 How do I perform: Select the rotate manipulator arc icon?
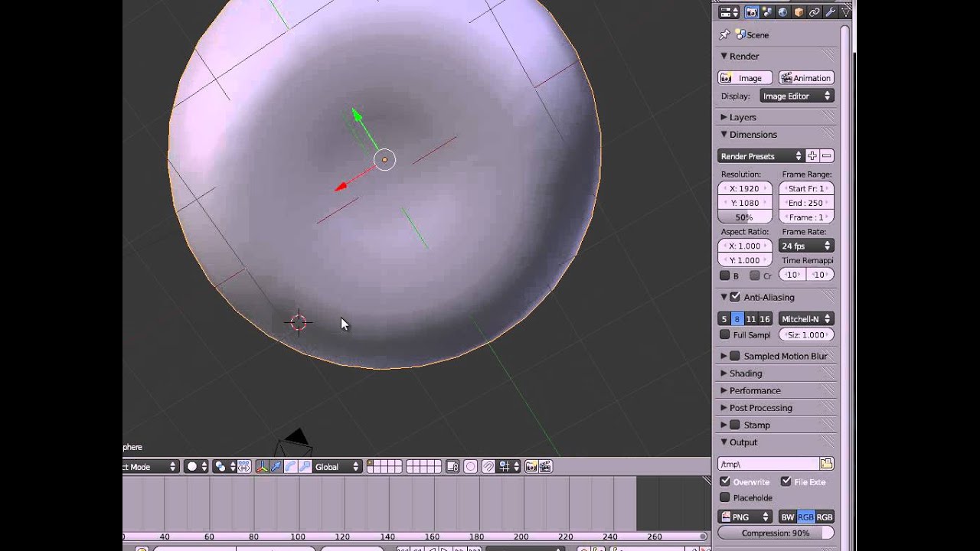pyautogui.click(x=291, y=467)
